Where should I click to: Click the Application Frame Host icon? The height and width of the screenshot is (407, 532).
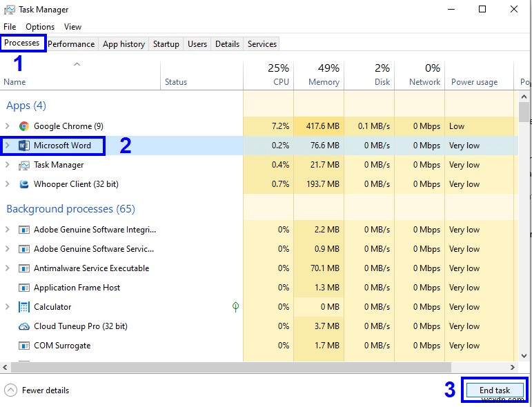[23, 288]
